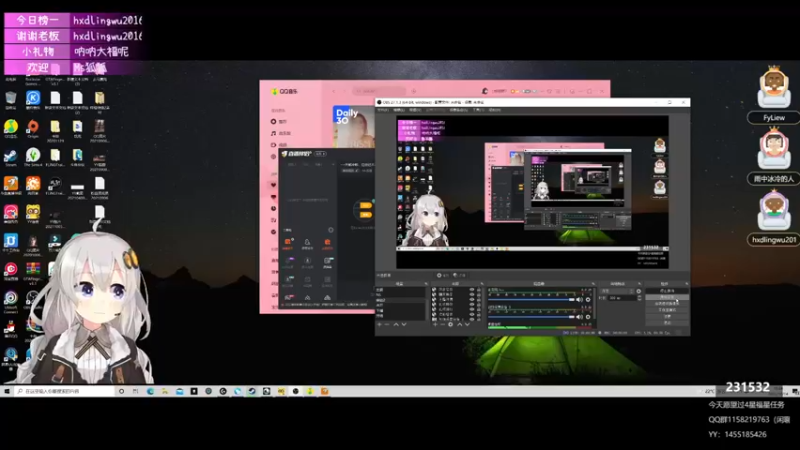
Task: Adjust the second audio mixer volume slider
Action: [x=531, y=317]
